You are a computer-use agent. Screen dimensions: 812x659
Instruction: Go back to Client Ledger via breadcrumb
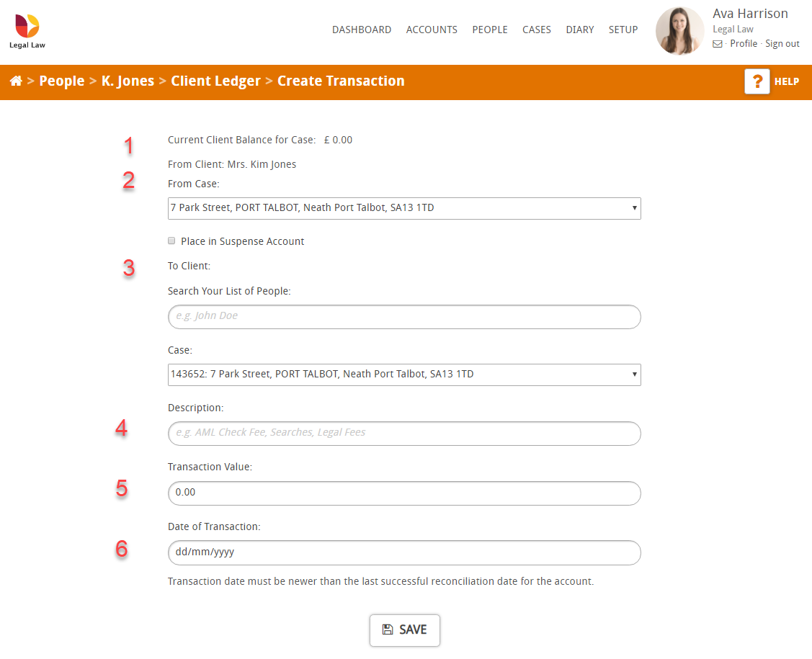[x=215, y=81]
